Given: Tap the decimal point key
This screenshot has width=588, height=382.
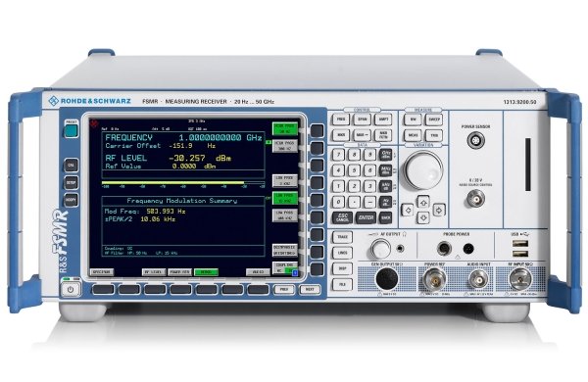Looking at the screenshot, I should click(x=355, y=202).
